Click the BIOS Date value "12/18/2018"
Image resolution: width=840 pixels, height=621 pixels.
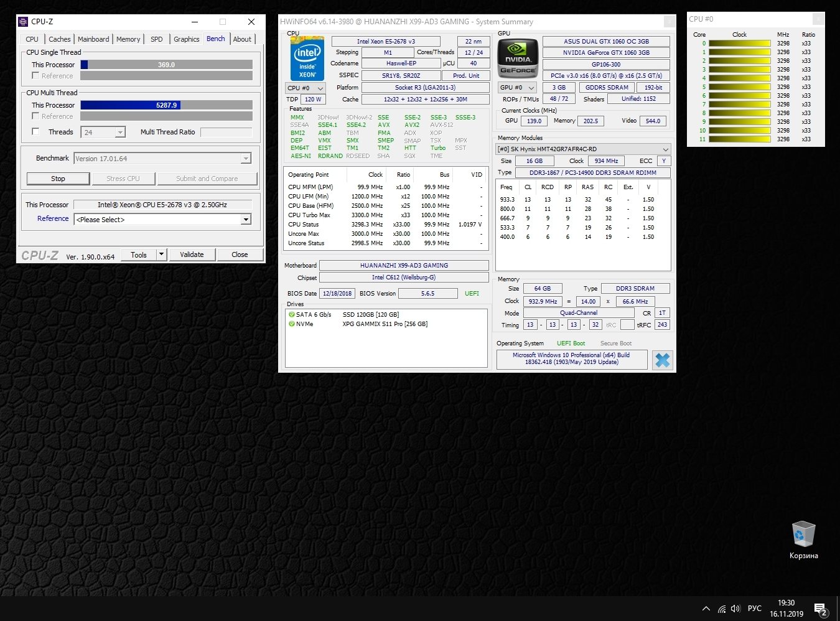[337, 294]
